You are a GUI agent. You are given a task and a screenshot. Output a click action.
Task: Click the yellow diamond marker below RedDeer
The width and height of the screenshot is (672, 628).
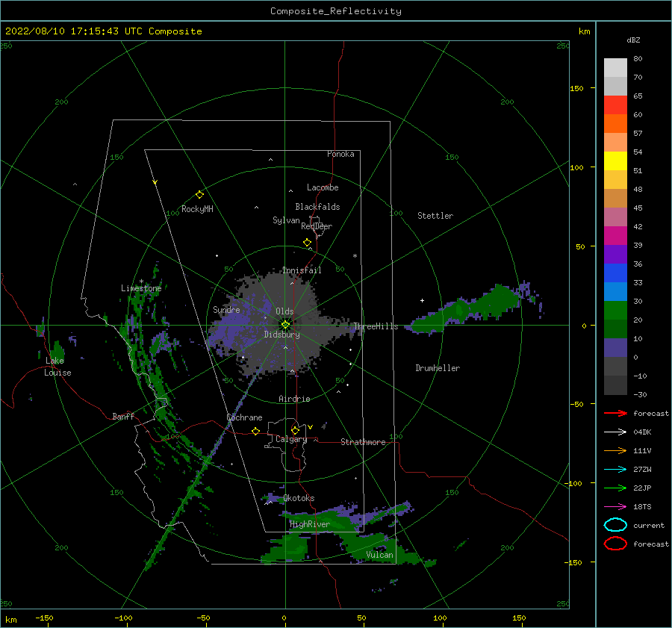point(307,243)
